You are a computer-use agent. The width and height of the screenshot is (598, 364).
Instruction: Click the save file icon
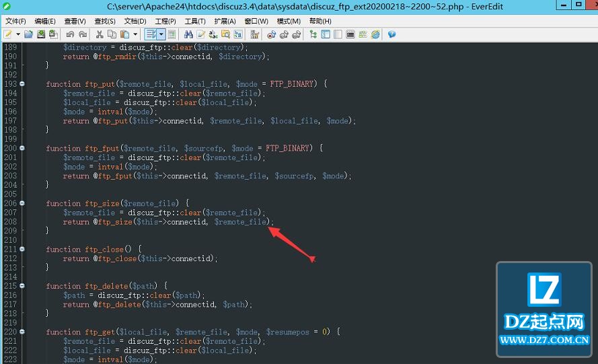pos(41,34)
